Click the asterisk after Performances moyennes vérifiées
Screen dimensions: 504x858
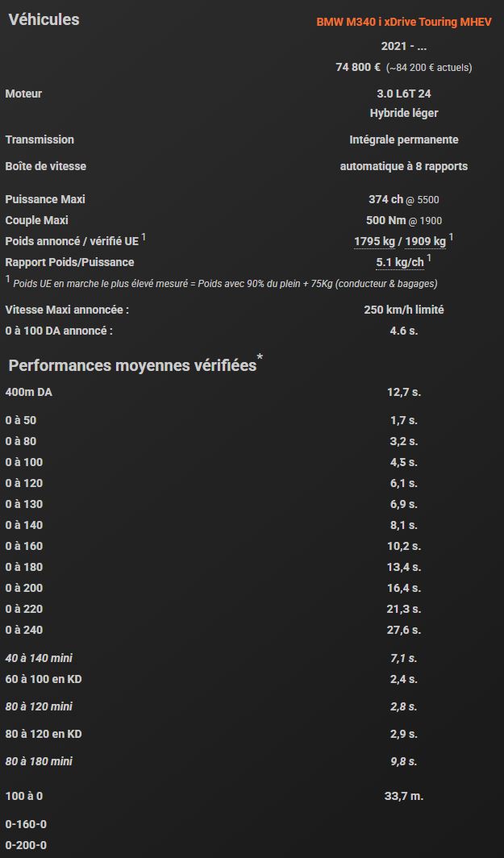(260, 357)
